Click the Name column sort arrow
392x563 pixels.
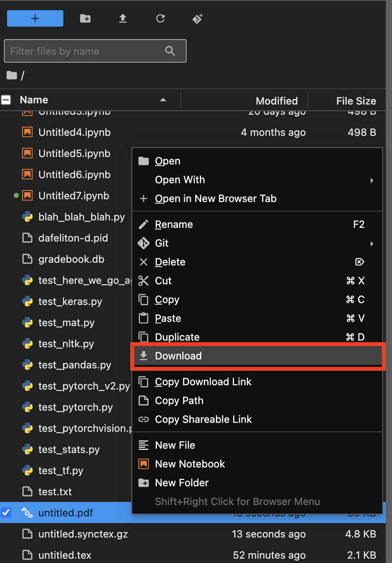(x=163, y=100)
